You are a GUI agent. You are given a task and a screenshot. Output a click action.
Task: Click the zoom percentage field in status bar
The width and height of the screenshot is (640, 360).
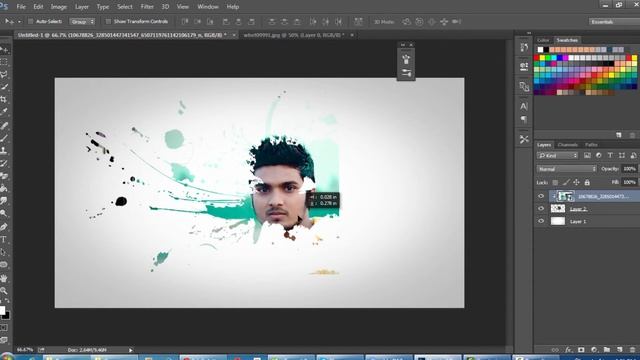point(25,350)
